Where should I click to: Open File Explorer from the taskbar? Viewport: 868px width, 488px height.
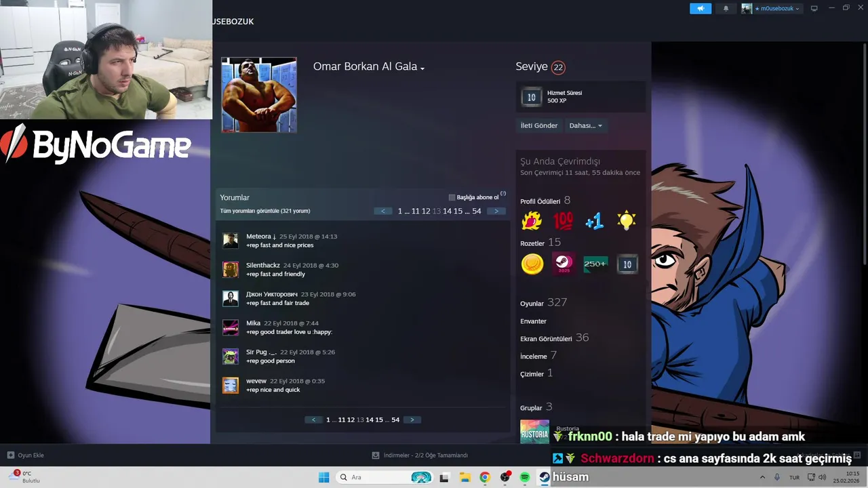[465, 477]
